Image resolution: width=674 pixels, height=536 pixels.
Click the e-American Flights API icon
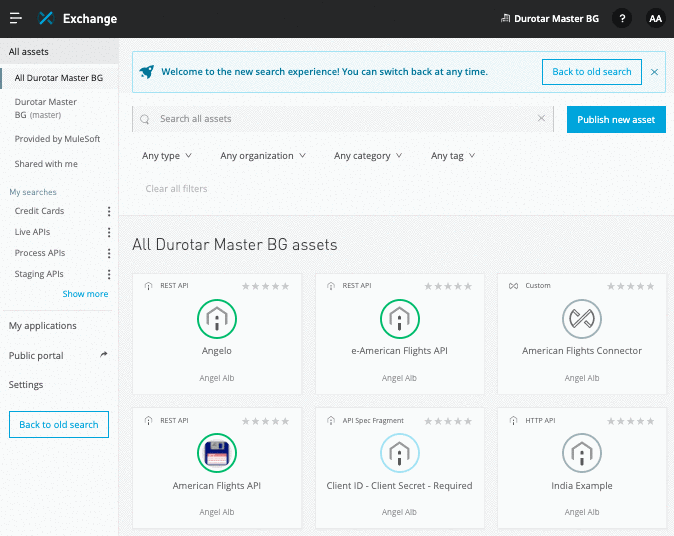[399, 319]
